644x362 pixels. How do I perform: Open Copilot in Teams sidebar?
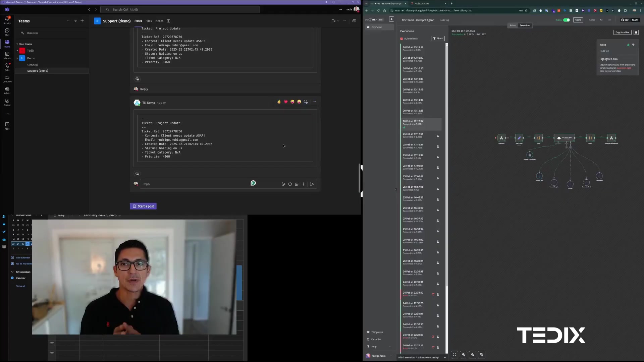pos(7,102)
